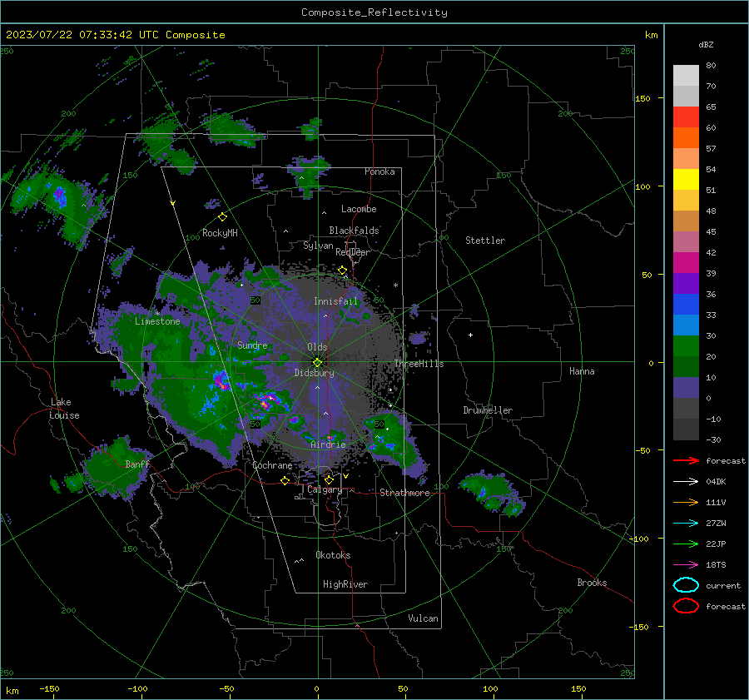749x700 pixels.
Task: Select the Okotoks label
Action: pos(333,555)
